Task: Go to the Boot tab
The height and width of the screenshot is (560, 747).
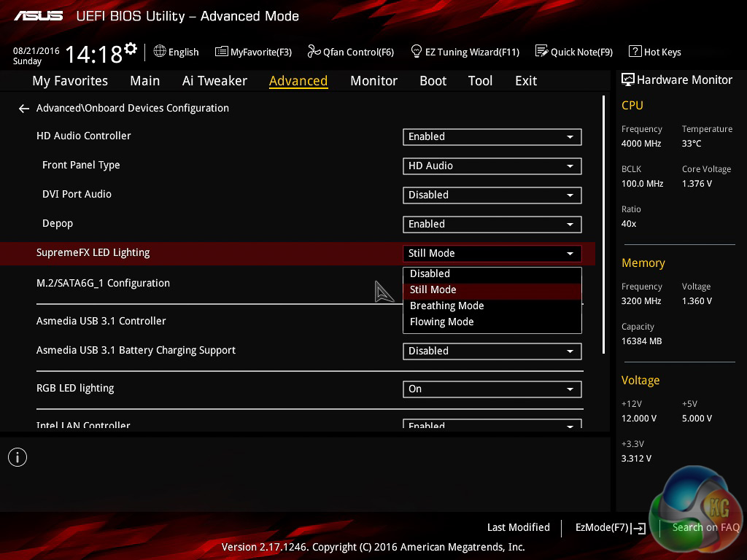Action: click(433, 81)
